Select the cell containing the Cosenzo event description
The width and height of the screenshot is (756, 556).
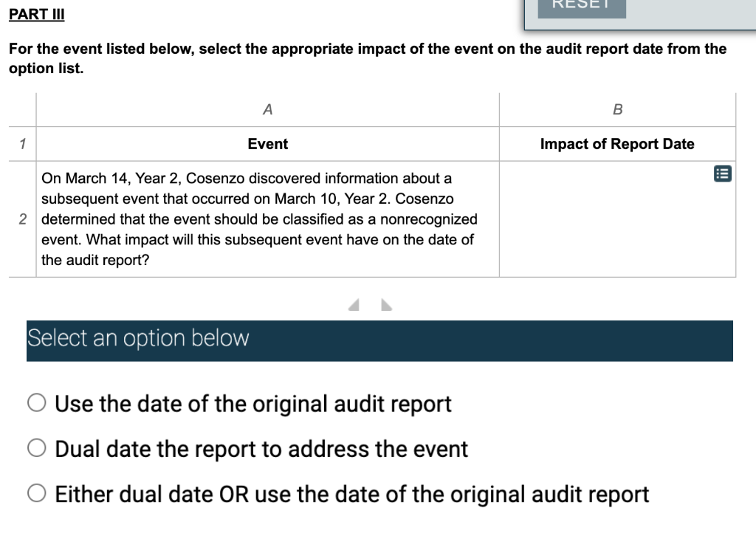tap(267, 219)
